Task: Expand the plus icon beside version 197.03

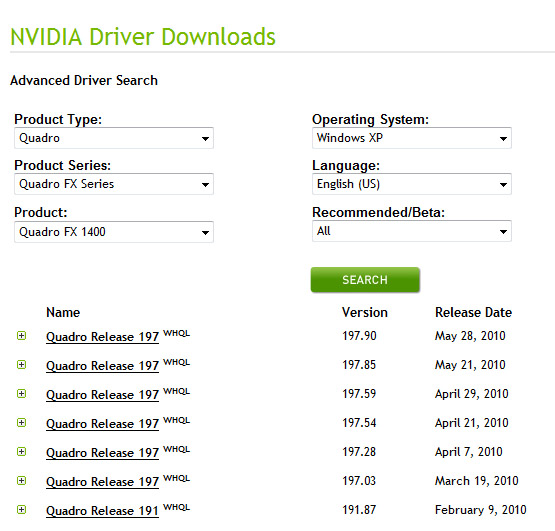Action: [x=22, y=481]
